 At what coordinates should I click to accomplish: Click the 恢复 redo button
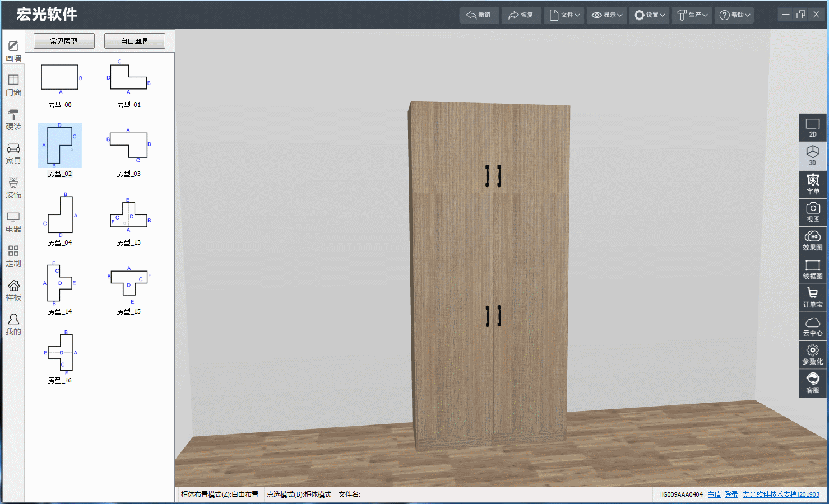point(521,15)
